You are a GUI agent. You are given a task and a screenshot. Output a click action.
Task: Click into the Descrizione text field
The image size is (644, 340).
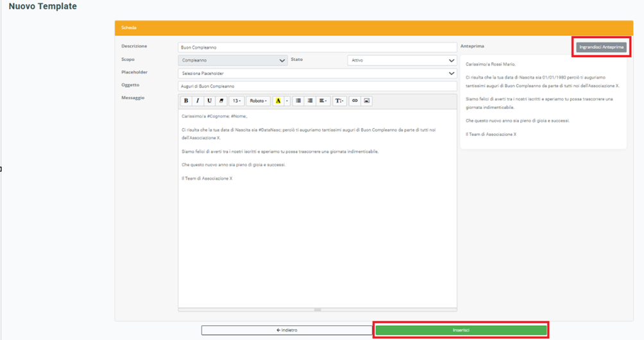pos(317,47)
